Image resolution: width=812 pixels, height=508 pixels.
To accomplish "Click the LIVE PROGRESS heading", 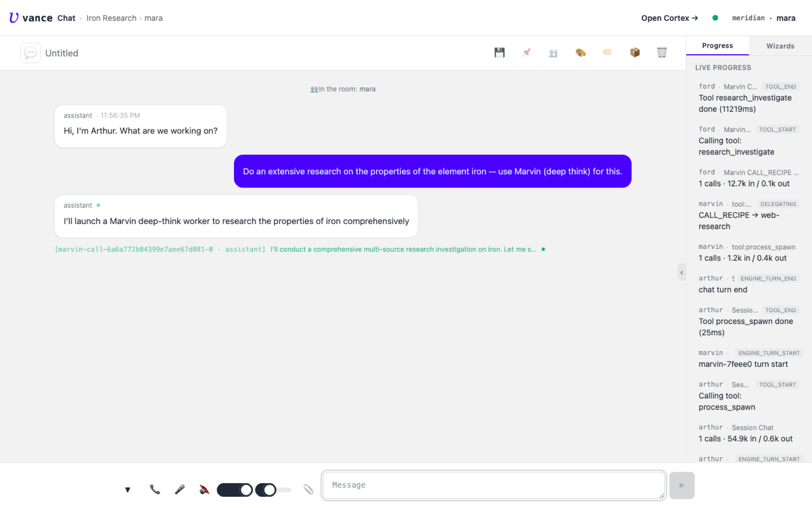I will coord(723,68).
